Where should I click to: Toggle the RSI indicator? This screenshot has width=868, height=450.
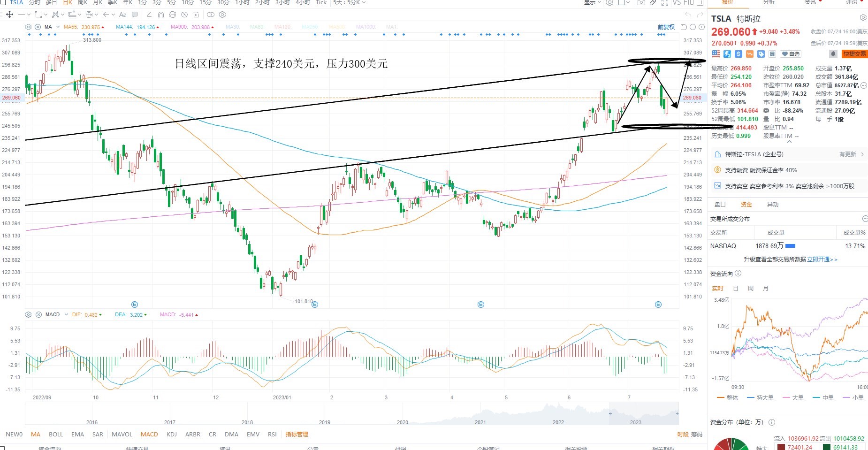pyautogui.click(x=272, y=434)
